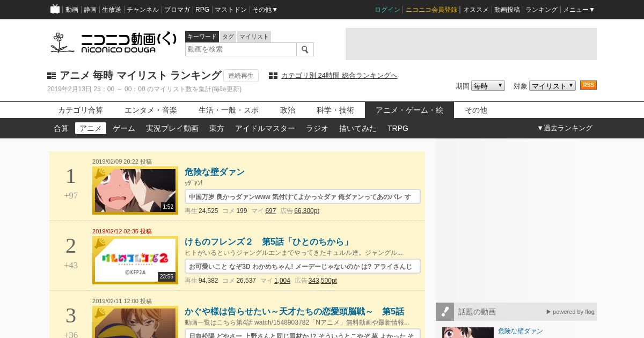
Task: Click 広告 343,500pt link
Action: (x=323, y=281)
